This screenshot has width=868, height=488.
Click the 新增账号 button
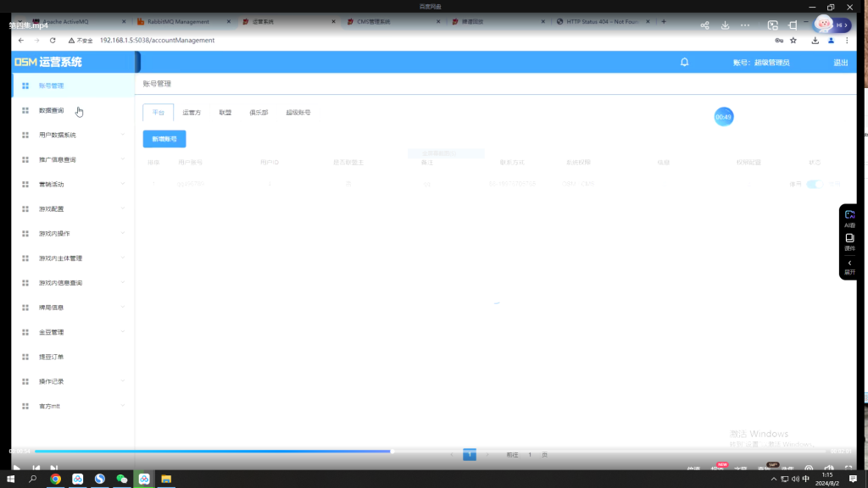tap(164, 139)
